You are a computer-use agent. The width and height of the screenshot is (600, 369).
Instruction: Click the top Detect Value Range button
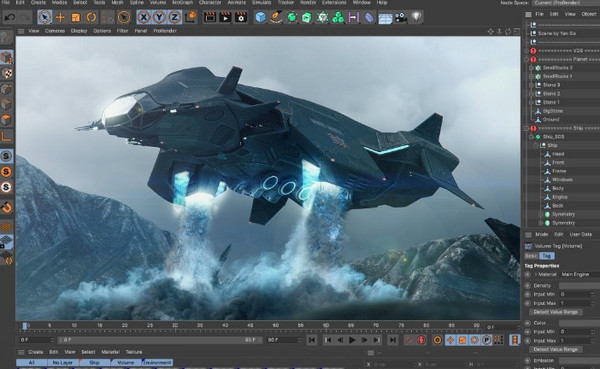pos(556,312)
